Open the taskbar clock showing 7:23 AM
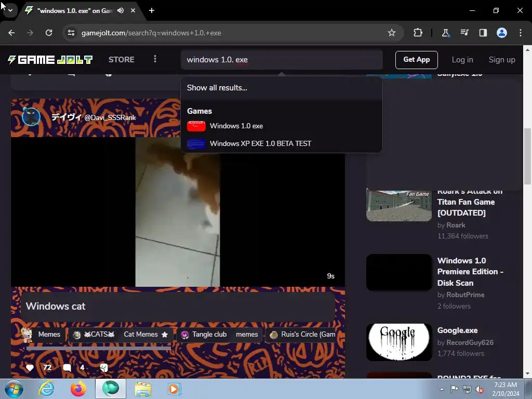This screenshot has height=399, width=532. [x=506, y=389]
